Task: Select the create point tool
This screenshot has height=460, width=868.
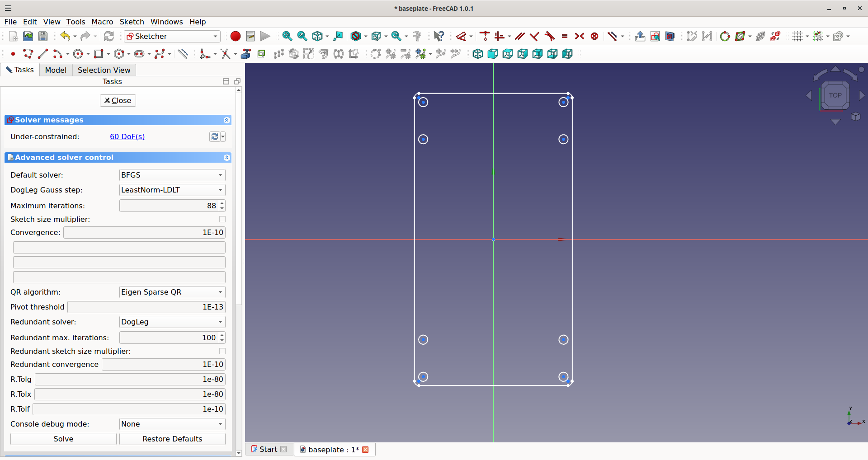Action: [13, 54]
